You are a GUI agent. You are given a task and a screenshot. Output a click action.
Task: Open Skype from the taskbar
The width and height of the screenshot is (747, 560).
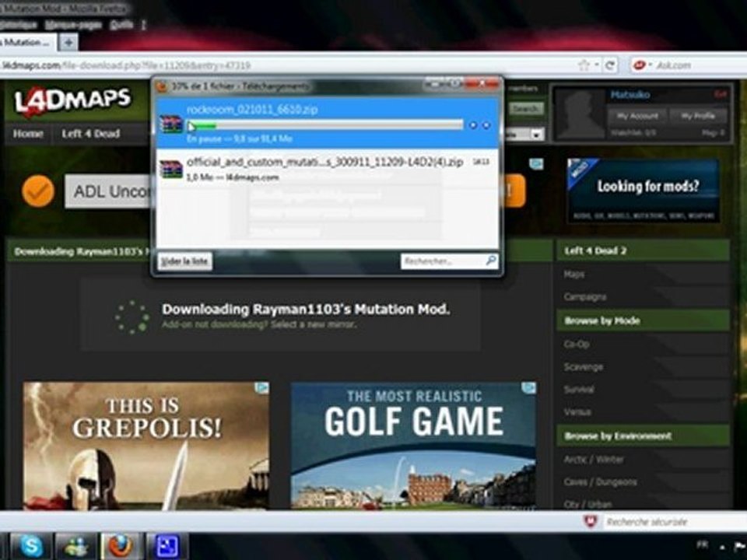pyautogui.click(x=31, y=546)
